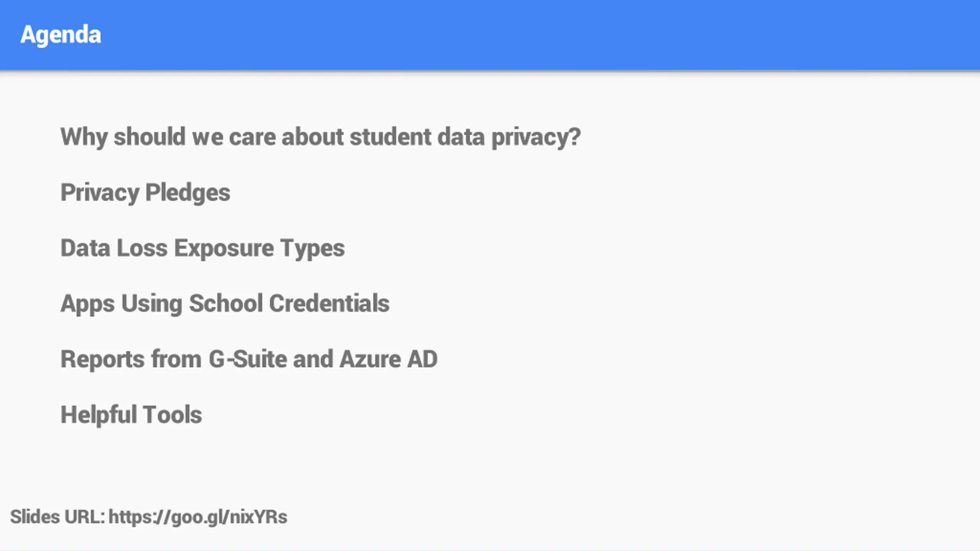Click the Privacy Pledges agenda item

point(145,193)
